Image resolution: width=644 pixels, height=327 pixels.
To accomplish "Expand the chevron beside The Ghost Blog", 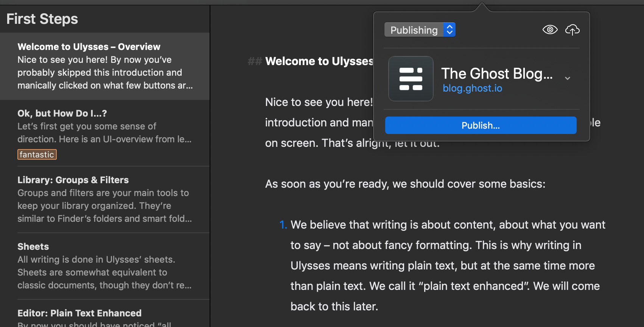I will coord(567,78).
